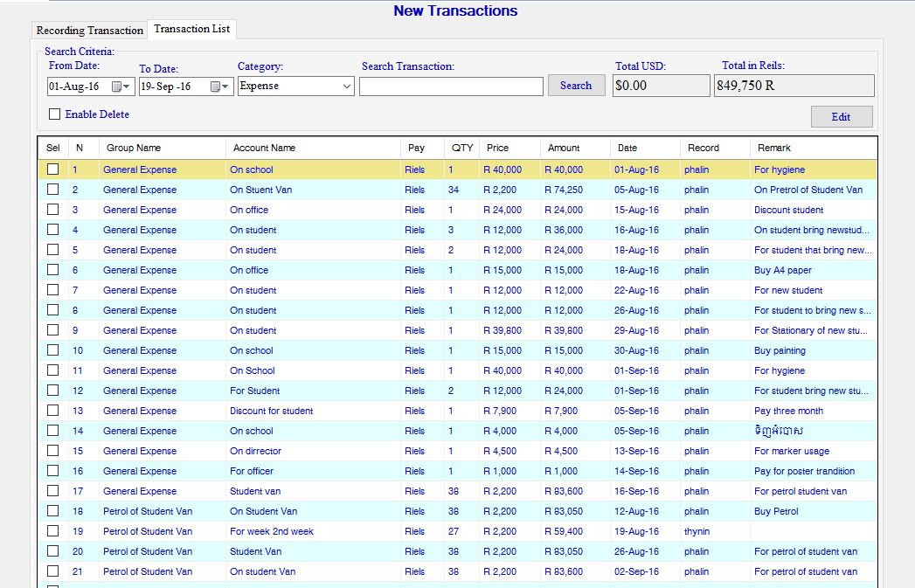Check the Sel checkbox for Buy Petrol transaction
915x588 pixels.
(52, 511)
